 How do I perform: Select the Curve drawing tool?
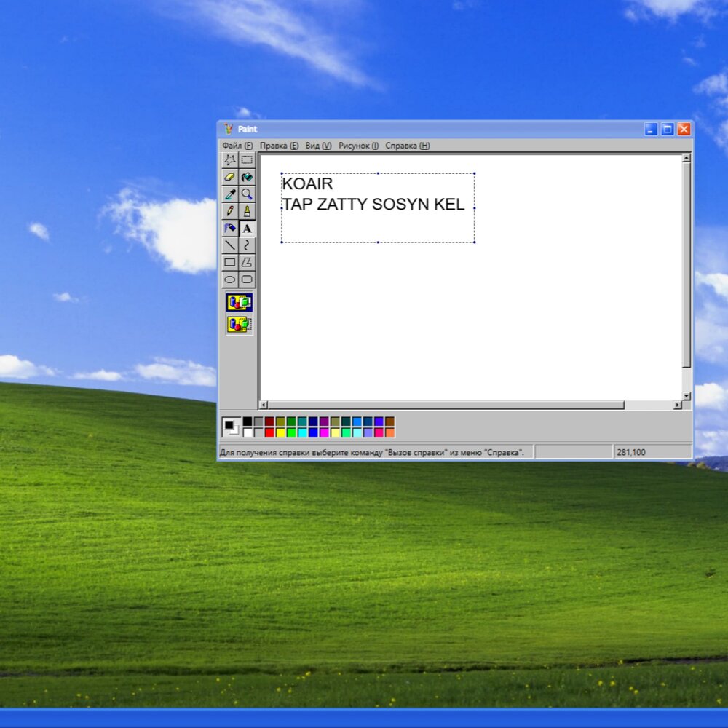(248, 245)
